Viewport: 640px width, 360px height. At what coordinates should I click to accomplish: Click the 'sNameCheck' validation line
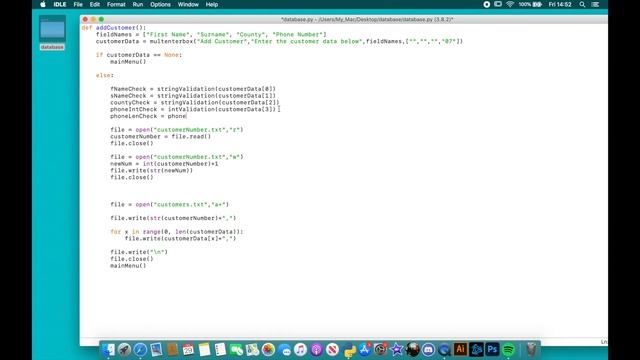point(193,96)
